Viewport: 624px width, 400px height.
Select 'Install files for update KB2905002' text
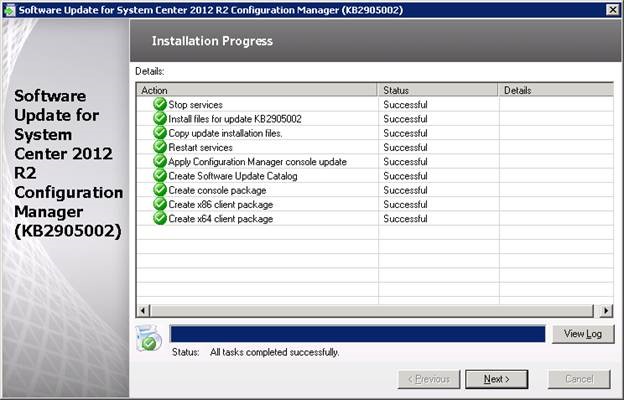tap(235, 119)
